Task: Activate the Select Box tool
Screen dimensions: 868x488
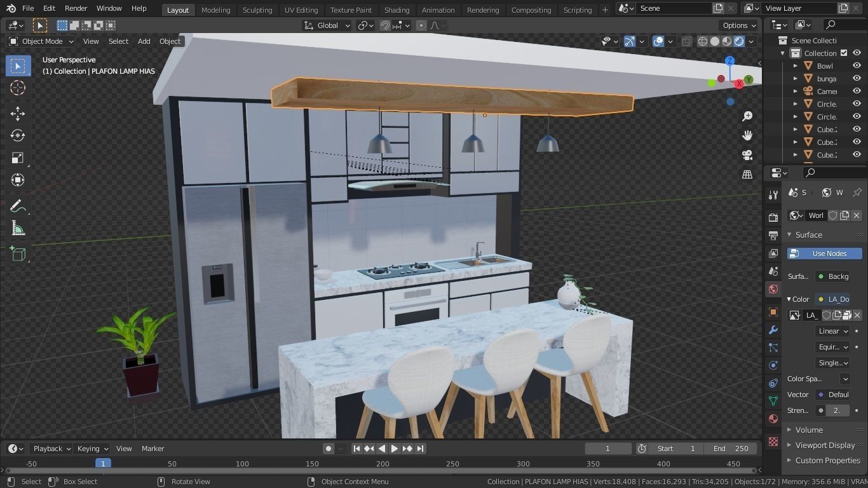Action: [x=18, y=66]
